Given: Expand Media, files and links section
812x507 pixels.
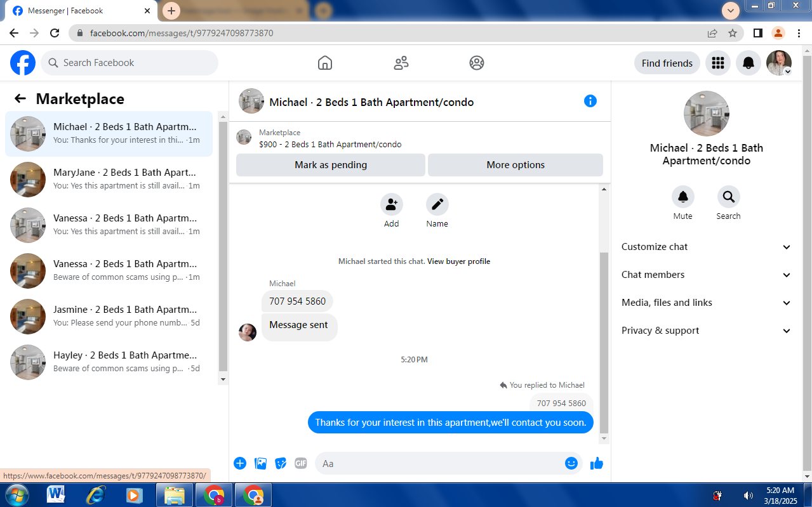Looking at the screenshot, I should point(706,303).
